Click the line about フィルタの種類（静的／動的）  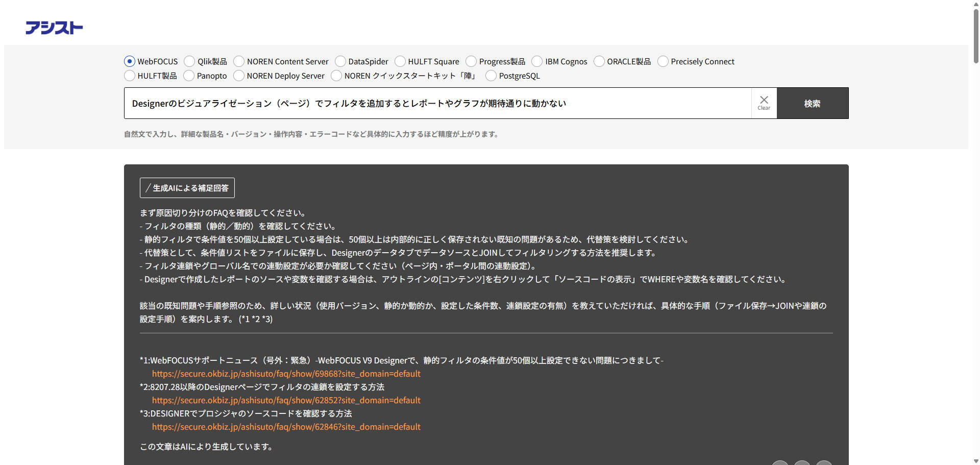pos(238,226)
